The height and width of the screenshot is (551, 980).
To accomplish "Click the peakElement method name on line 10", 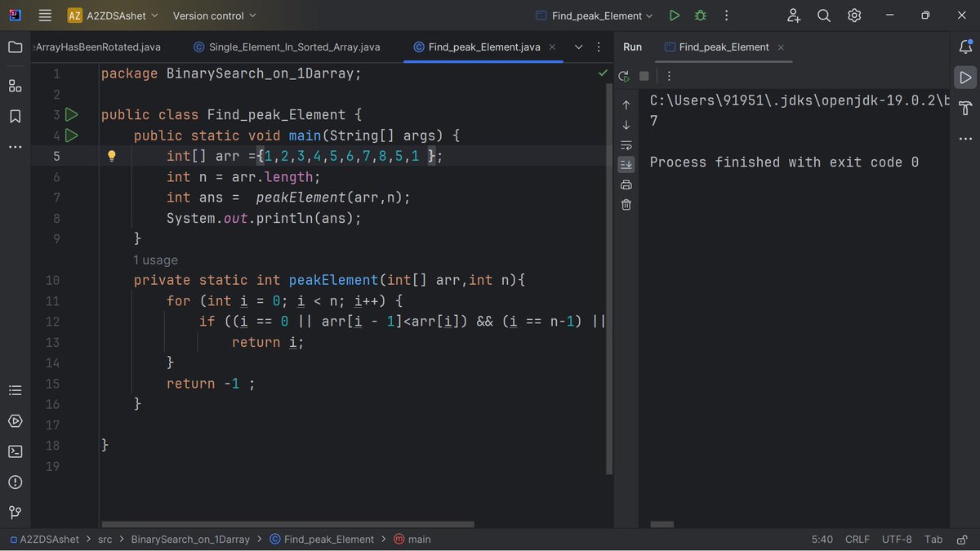I will click(x=333, y=280).
